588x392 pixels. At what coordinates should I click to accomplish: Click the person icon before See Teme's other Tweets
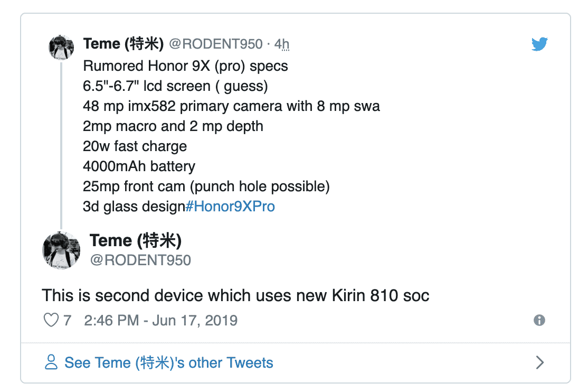(x=51, y=362)
